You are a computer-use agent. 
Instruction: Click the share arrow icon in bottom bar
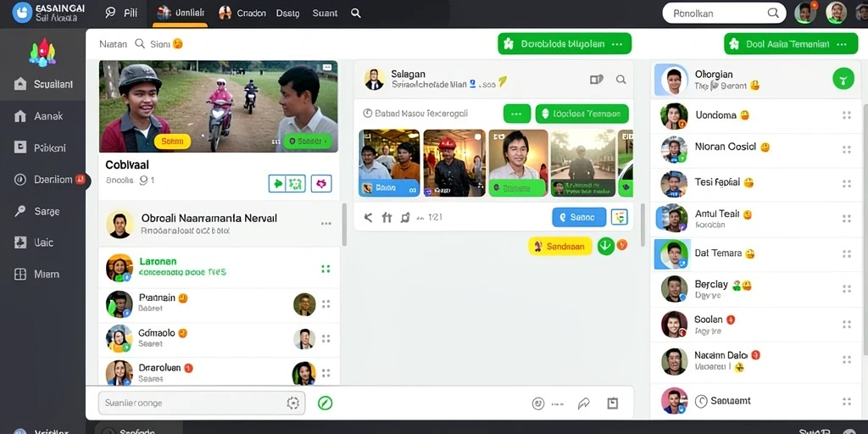pyautogui.click(x=583, y=403)
